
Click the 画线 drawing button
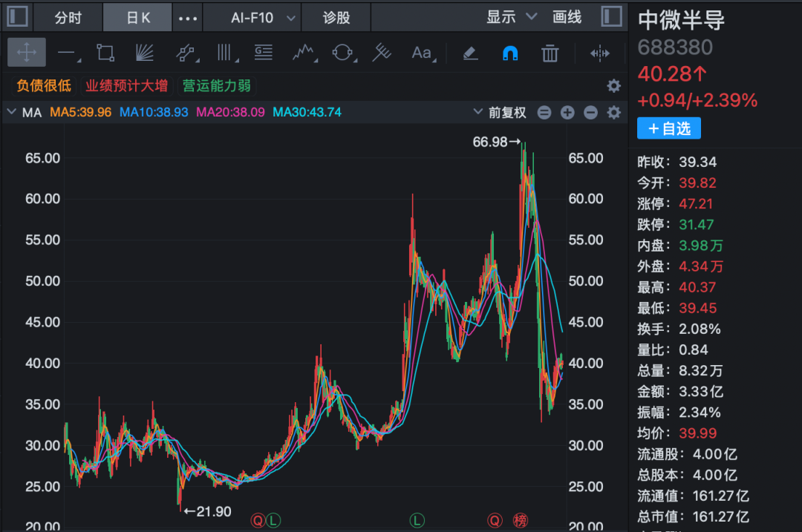pos(567,17)
